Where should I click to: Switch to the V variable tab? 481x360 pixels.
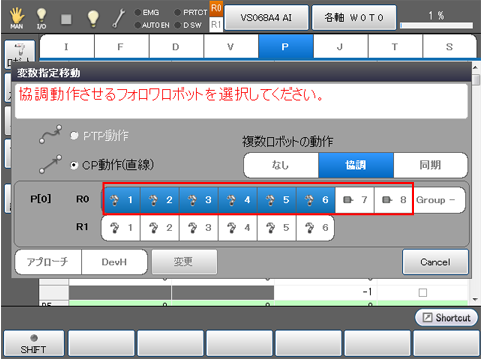231,47
